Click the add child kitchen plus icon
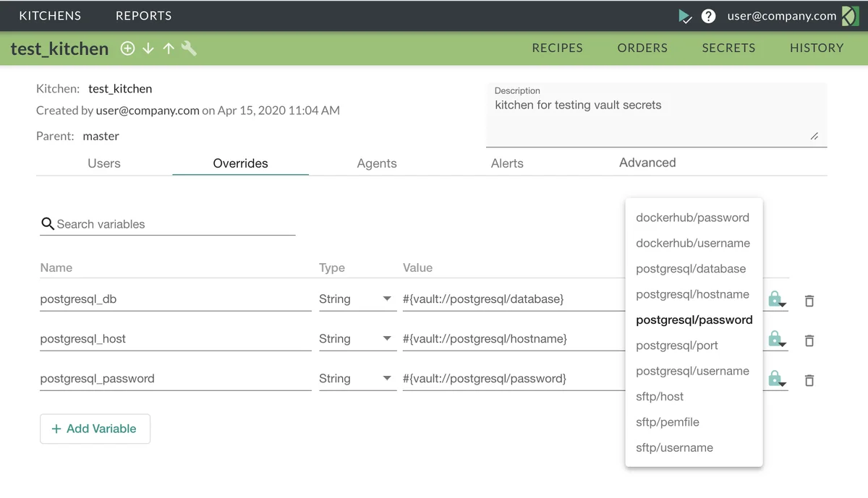This screenshot has width=868, height=498. pyautogui.click(x=127, y=48)
